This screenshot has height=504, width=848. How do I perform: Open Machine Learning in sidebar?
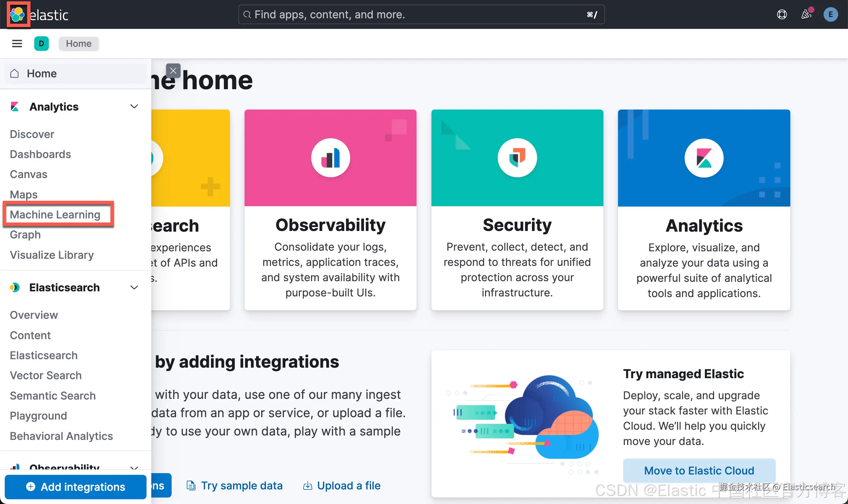click(55, 214)
